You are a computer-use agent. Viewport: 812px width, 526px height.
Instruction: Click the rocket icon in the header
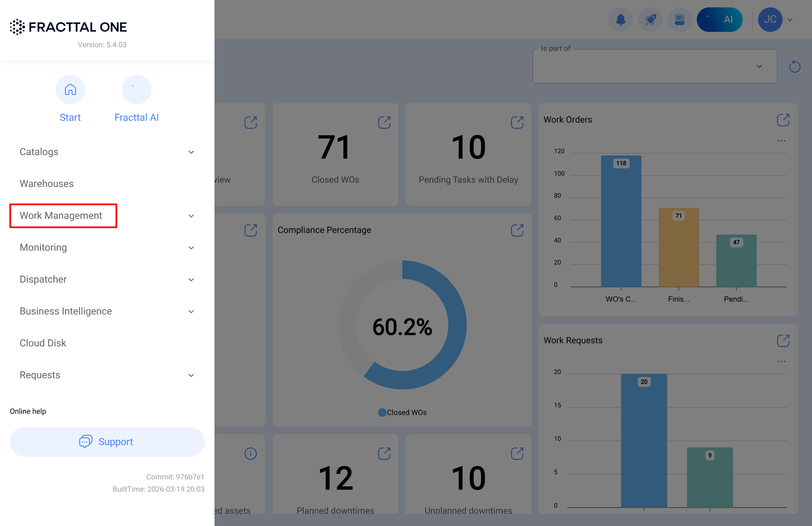(650, 19)
